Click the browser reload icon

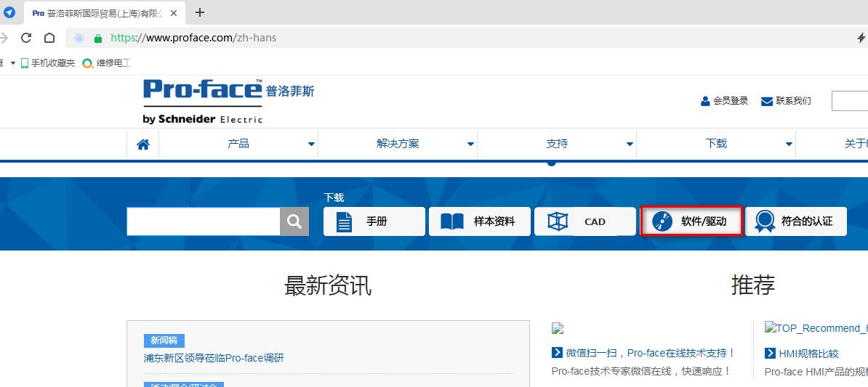coord(26,38)
